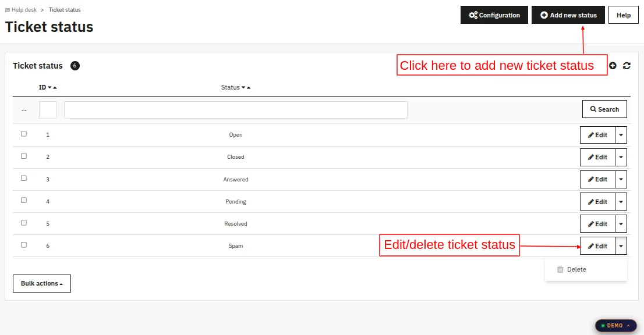This screenshot has height=335, width=644.
Task: Focus the Status filter input field
Action: (x=236, y=110)
